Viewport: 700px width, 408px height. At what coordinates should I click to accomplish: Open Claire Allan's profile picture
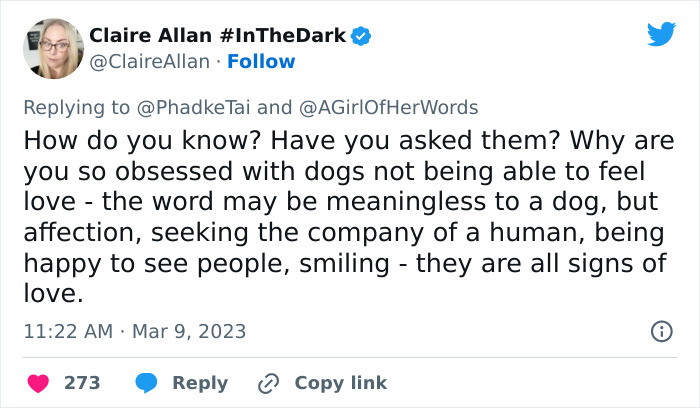point(54,49)
